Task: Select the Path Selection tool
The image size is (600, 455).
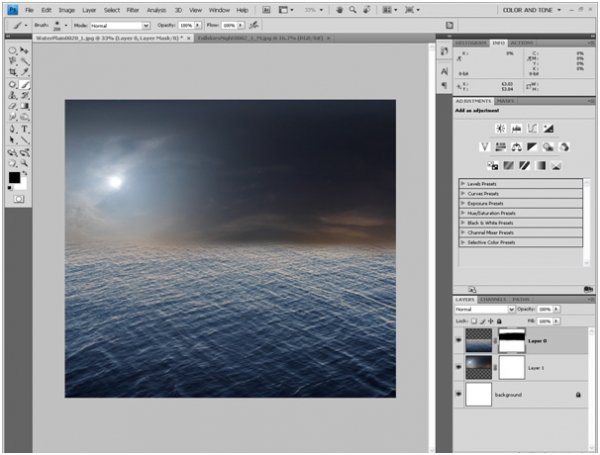Action: pos(12,140)
